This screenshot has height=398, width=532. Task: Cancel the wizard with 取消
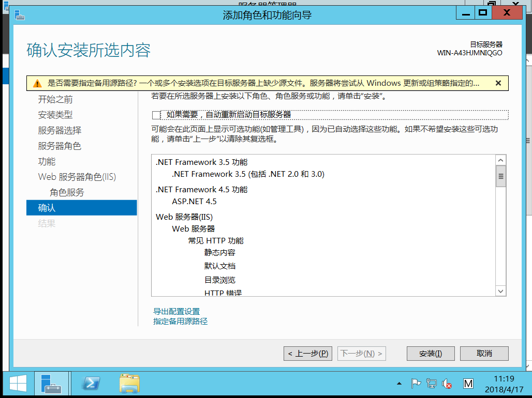pos(484,354)
